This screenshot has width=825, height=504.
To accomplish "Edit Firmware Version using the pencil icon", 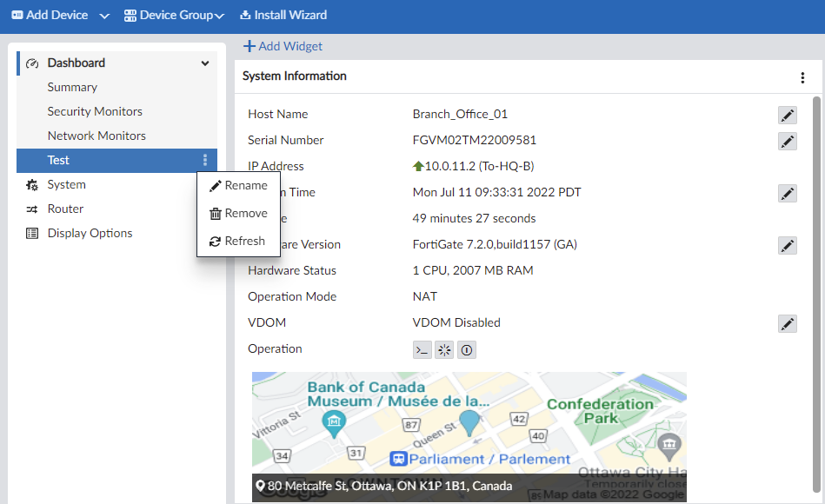I will pos(787,245).
